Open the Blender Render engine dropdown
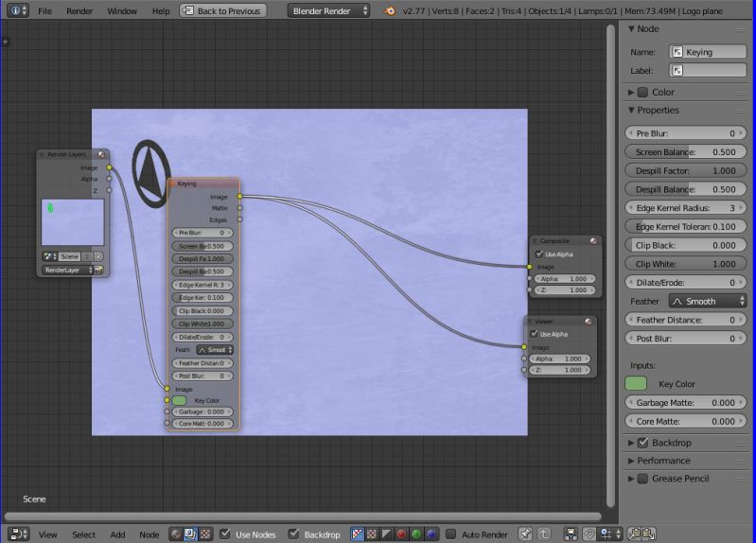The image size is (756, 543). point(328,10)
